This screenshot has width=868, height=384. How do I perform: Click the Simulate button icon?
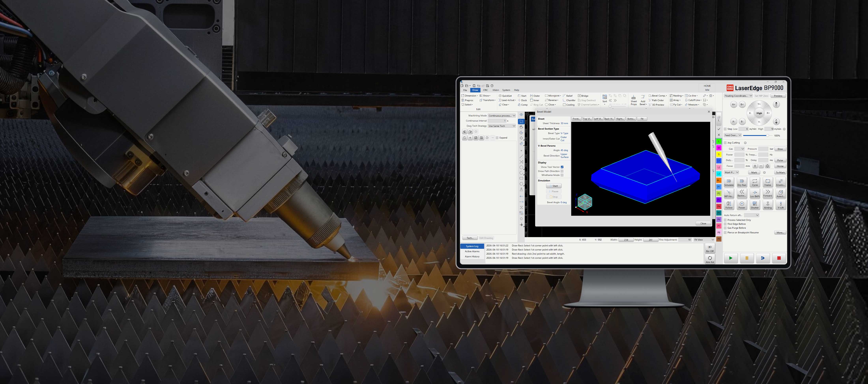pyautogui.click(x=729, y=181)
